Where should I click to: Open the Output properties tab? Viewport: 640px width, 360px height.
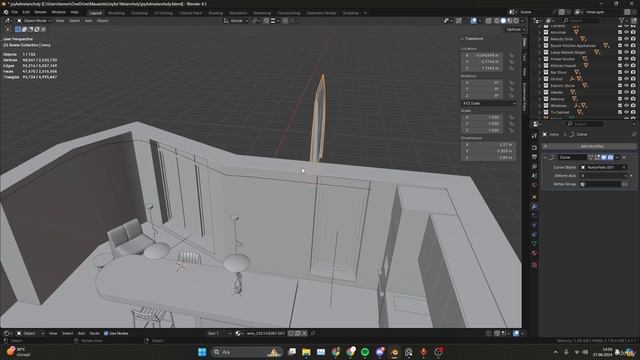[x=534, y=157]
